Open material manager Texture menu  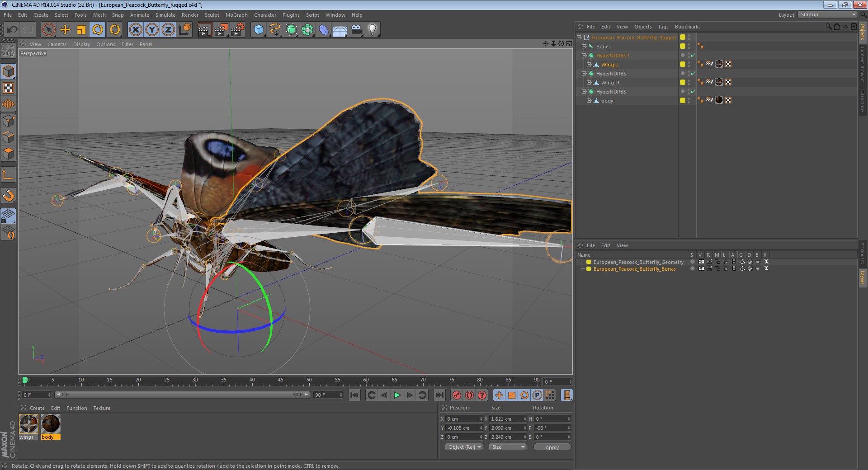coord(102,408)
